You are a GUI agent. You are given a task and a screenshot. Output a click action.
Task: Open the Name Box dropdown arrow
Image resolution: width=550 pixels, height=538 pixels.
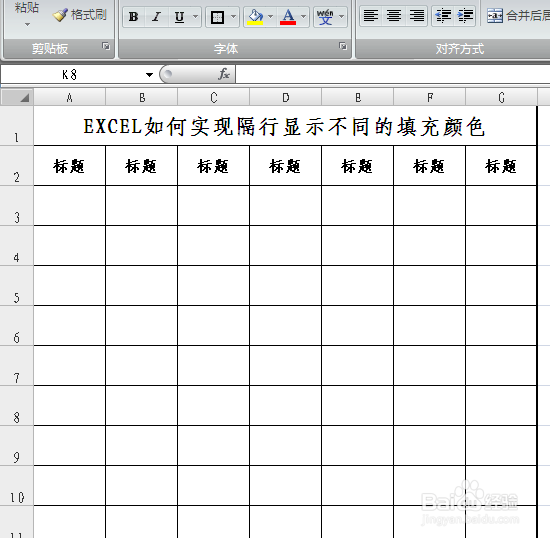149,74
